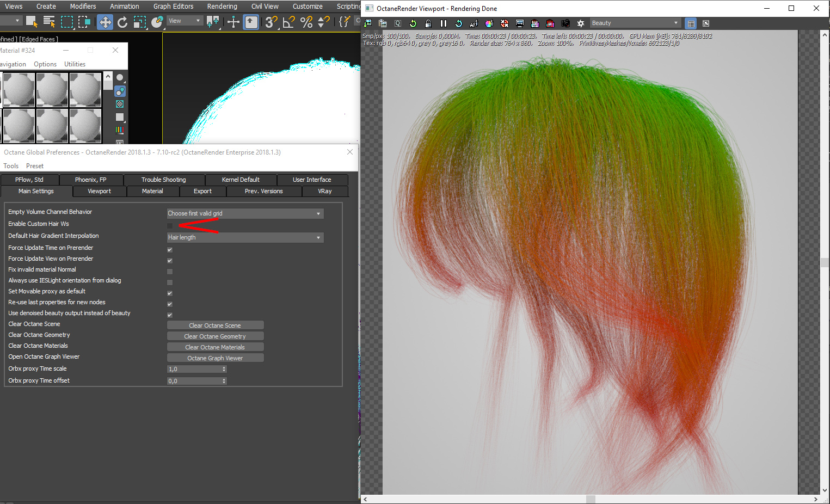Uncheck Force Update Time on Prerender

click(170, 250)
